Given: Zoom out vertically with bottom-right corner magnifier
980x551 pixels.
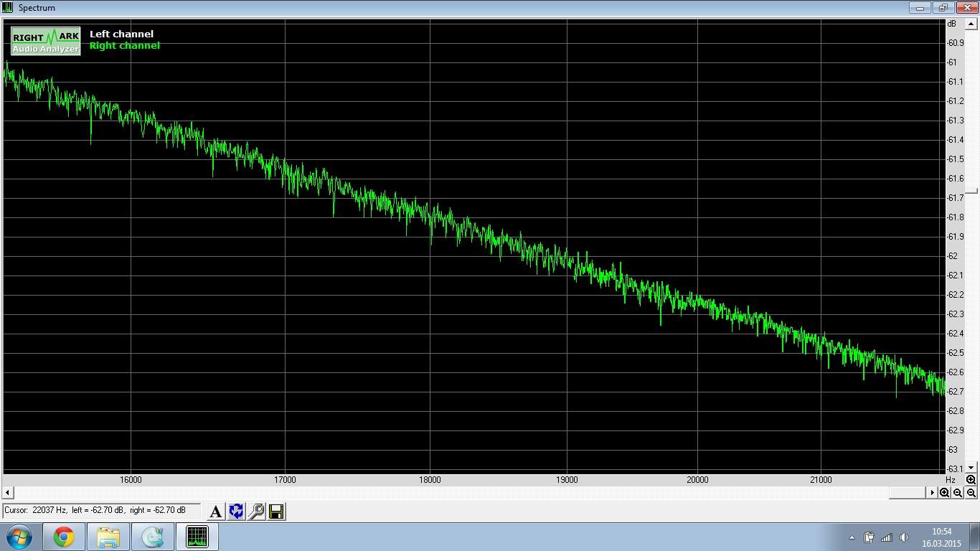Looking at the screenshot, I should click(x=971, y=493).
